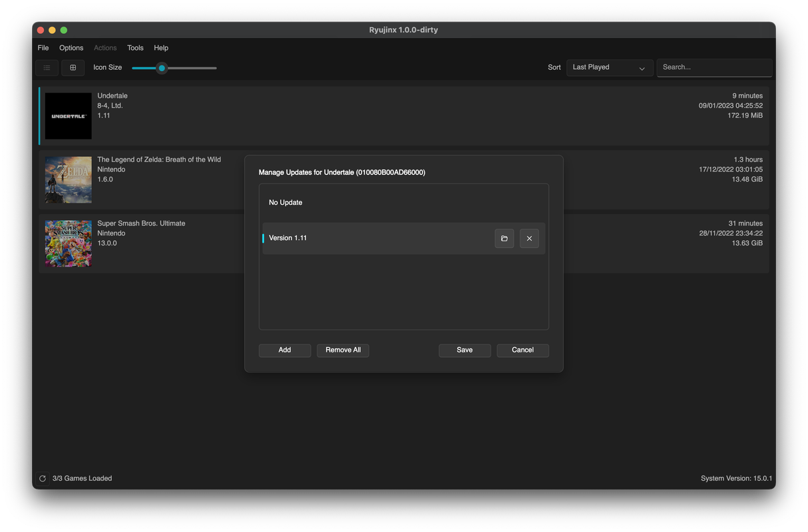Open the Help menu
Screen dimensions: 808x532
click(161, 48)
